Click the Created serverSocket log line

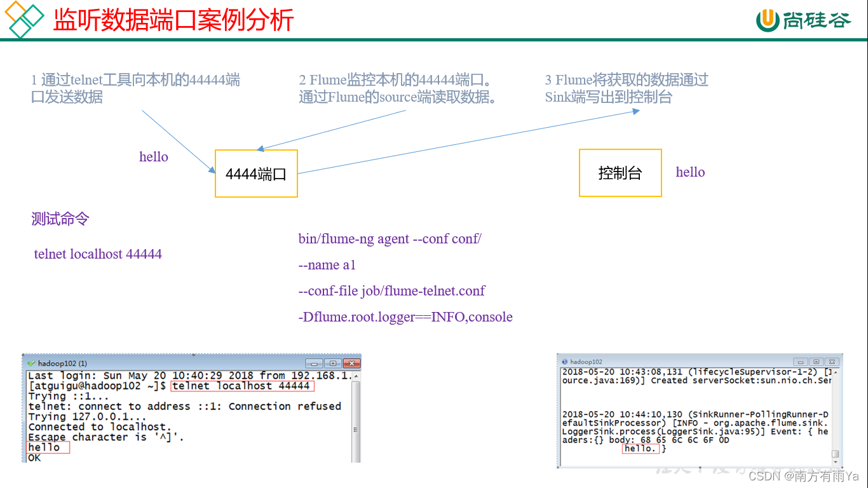696,381
